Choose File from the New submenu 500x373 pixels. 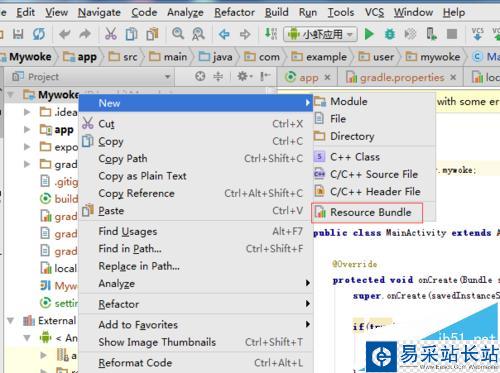pyautogui.click(x=374, y=119)
